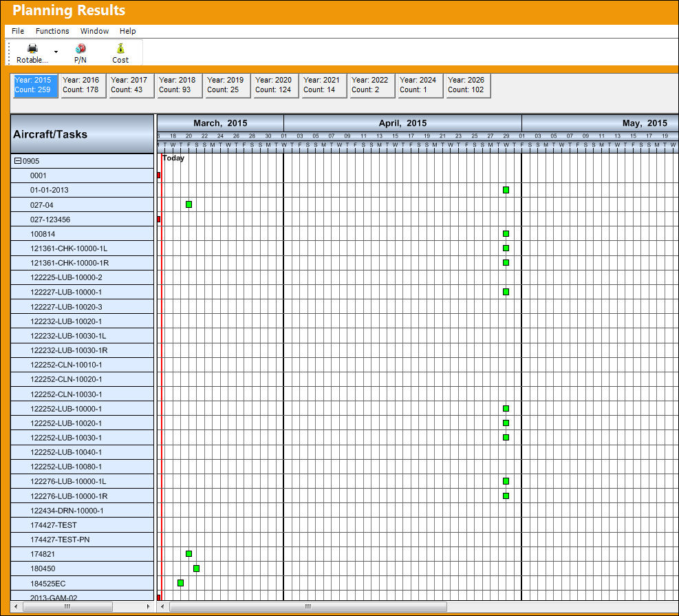Click the green marker in row 122227-LUB-10000-1
The height and width of the screenshot is (616, 679).
point(506,292)
